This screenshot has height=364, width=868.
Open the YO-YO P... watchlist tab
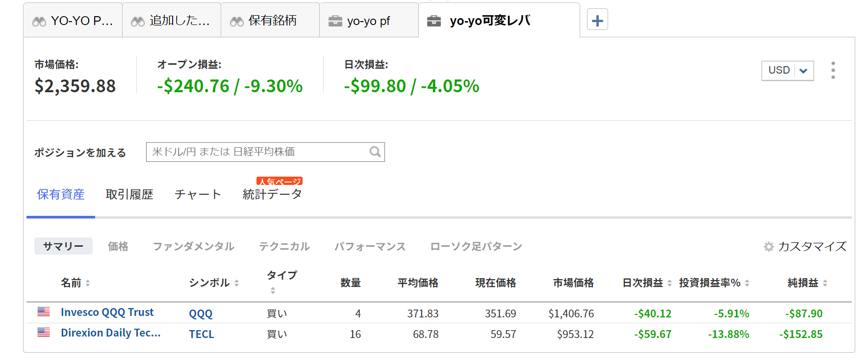click(x=73, y=20)
